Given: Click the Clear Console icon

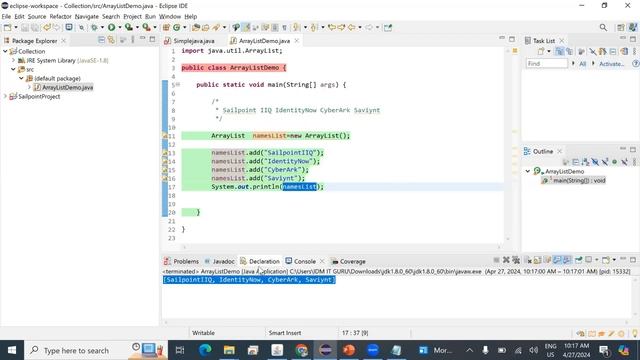Looking at the screenshot, I should pos(528,260).
